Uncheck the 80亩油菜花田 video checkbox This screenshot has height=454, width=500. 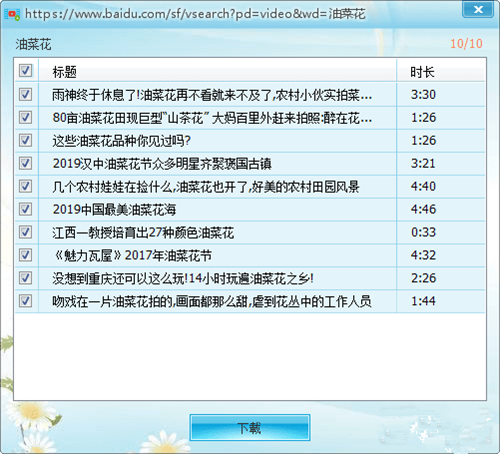[x=25, y=118]
